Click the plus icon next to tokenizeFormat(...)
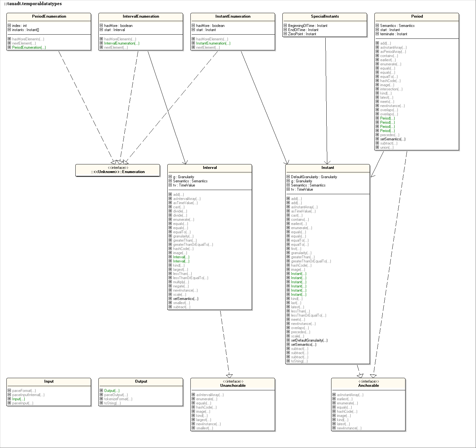This screenshot has height=448, width=476. click(x=101, y=399)
